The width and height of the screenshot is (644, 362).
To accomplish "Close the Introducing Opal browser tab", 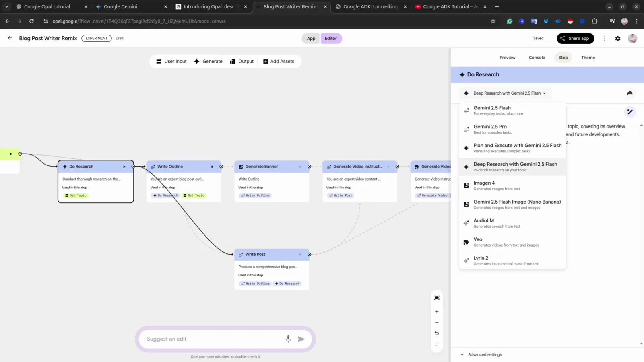I will [246, 6].
